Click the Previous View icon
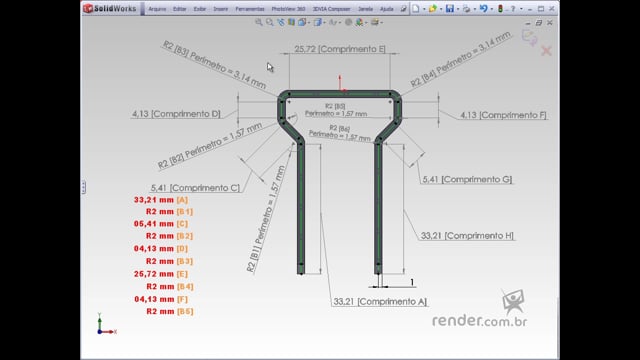 pyautogui.click(x=280, y=22)
